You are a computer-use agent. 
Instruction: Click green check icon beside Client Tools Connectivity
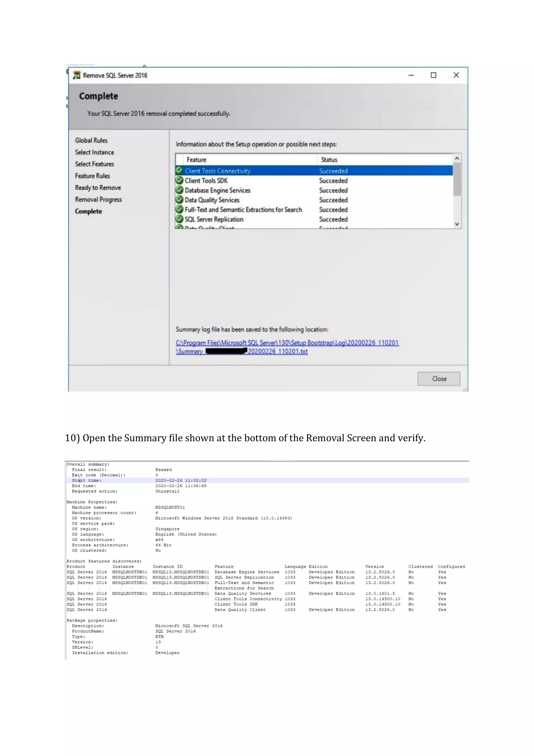179,171
